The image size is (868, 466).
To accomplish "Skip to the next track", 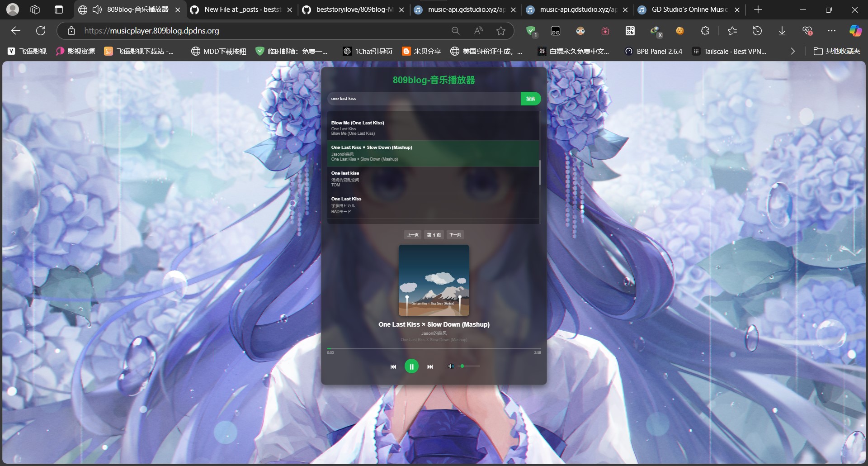I will pos(430,367).
